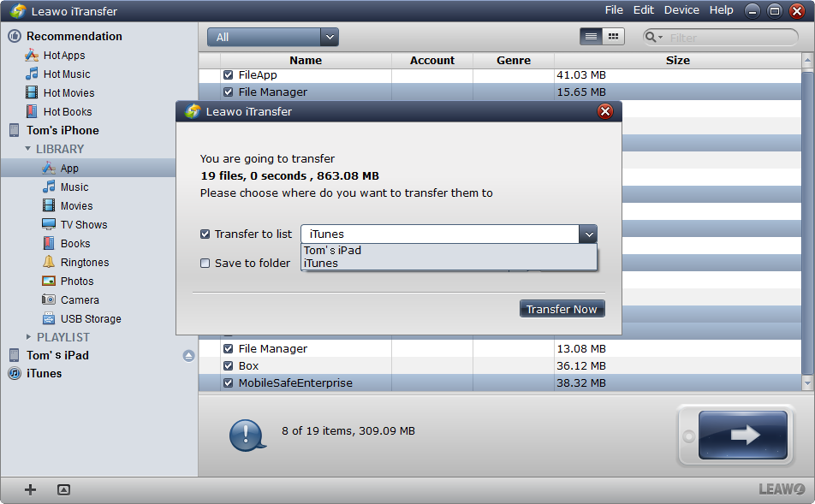Image resolution: width=815 pixels, height=504 pixels.
Task: Uncheck MobileSafeEnterprise checkbox
Action: pyautogui.click(x=228, y=383)
